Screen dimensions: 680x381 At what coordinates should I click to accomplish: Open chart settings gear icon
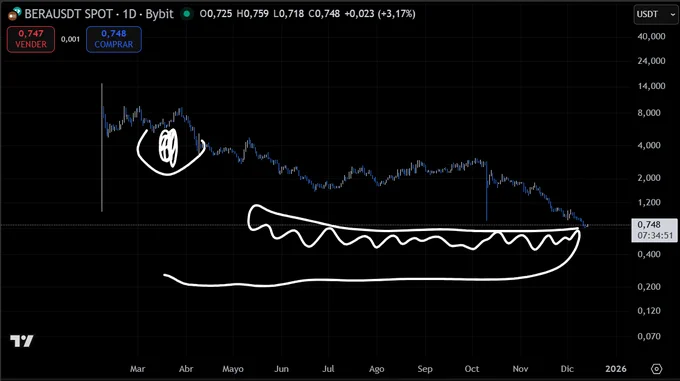click(657, 369)
